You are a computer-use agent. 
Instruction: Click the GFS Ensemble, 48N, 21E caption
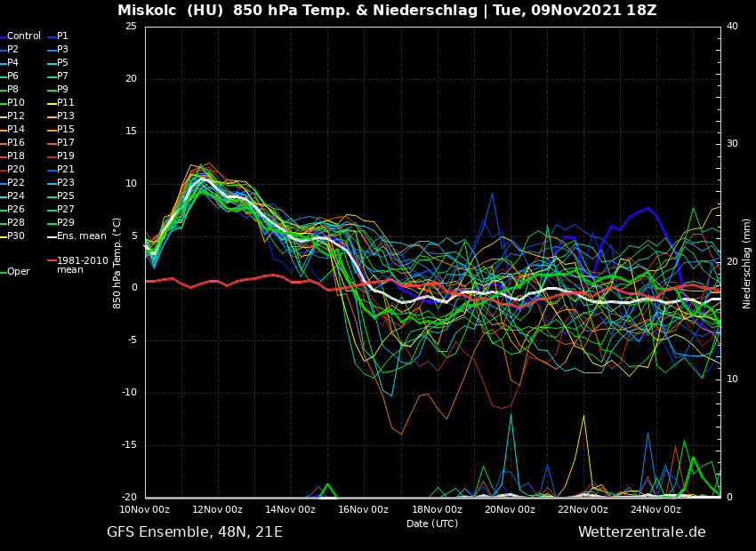(x=195, y=532)
